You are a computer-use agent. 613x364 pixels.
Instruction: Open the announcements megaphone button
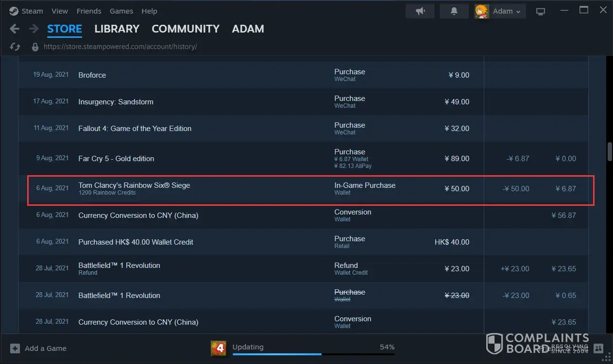click(x=420, y=11)
